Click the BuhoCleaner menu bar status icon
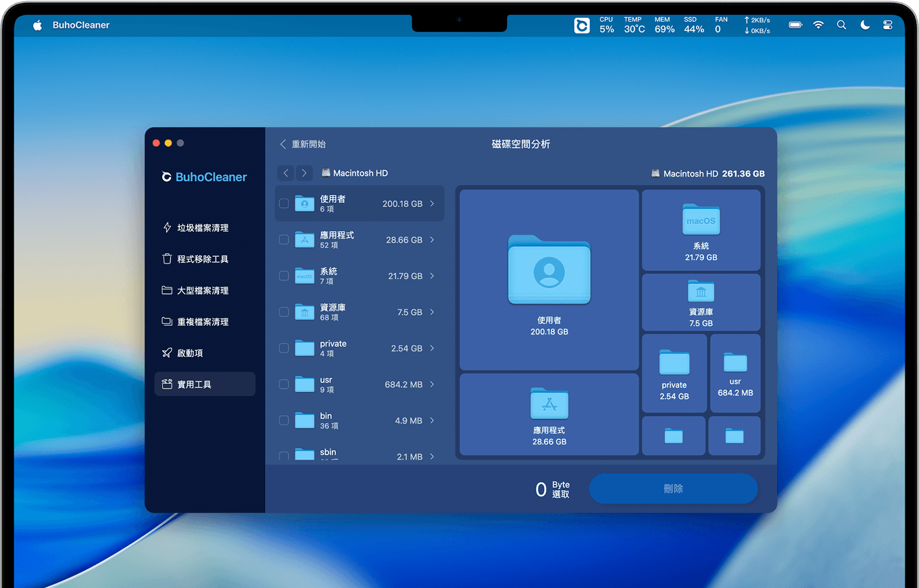The width and height of the screenshot is (919, 588). tap(581, 26)
